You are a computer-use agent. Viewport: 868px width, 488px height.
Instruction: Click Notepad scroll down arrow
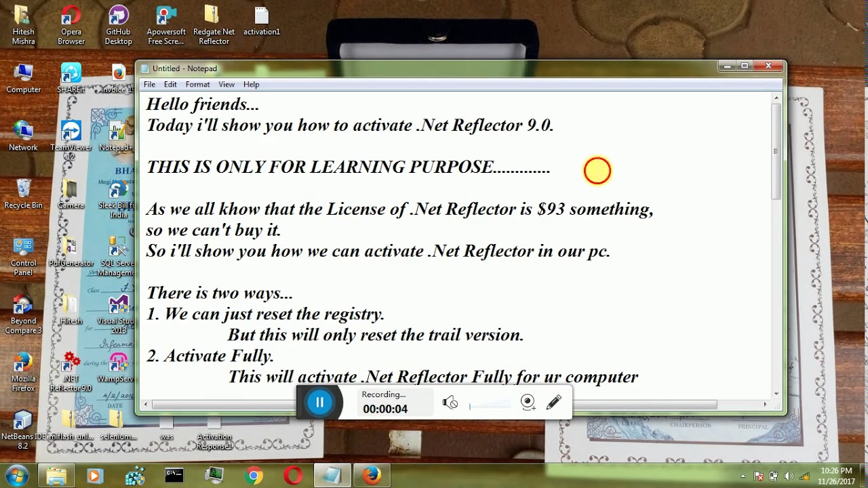click(x=776, y=393)
